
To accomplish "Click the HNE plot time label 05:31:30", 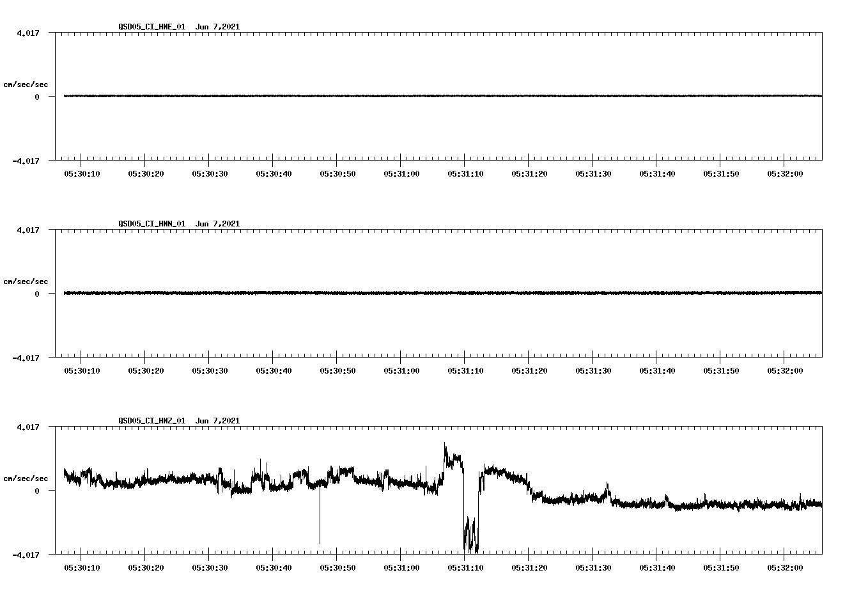I will click(x=593, y=174).
